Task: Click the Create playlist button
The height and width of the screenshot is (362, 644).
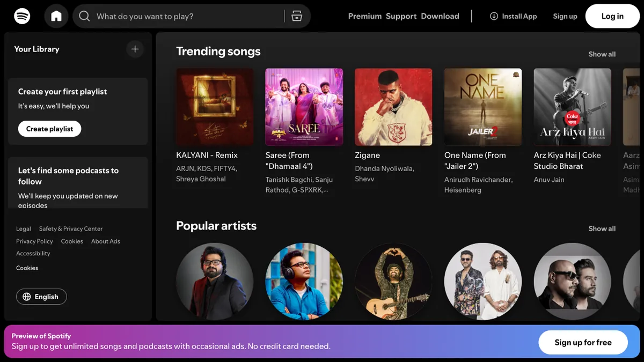Action: click(x=50, y=129)
